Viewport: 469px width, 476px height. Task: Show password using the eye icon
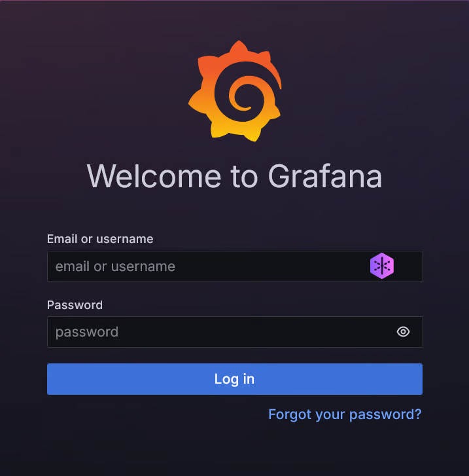coord(403,332)
